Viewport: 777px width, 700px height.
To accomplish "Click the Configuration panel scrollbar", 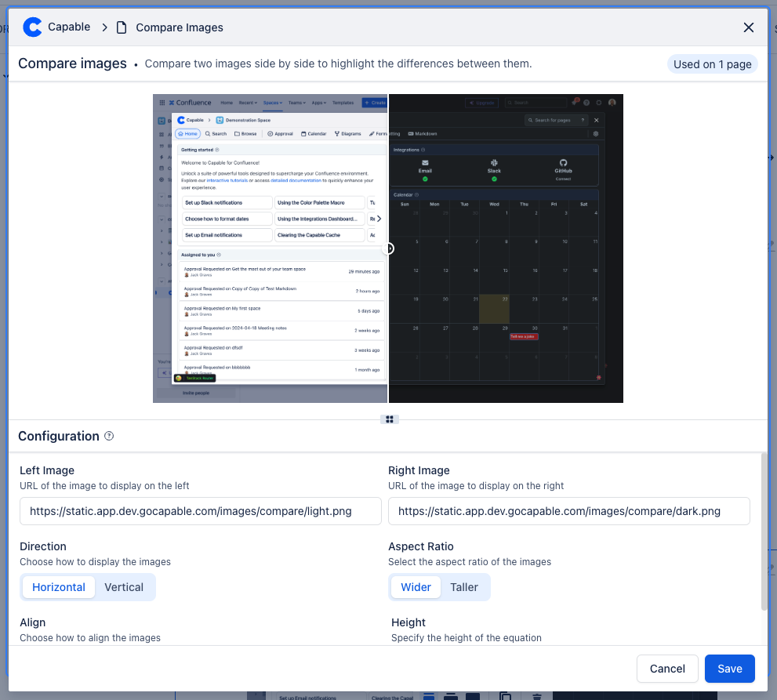I will tap(764, 533).
